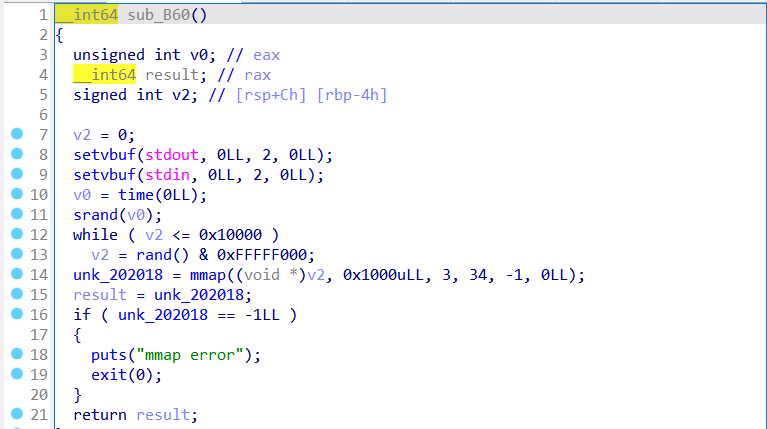Toggle breakpoint dot on line 21
767x429 pixels.
pos(17,414)
